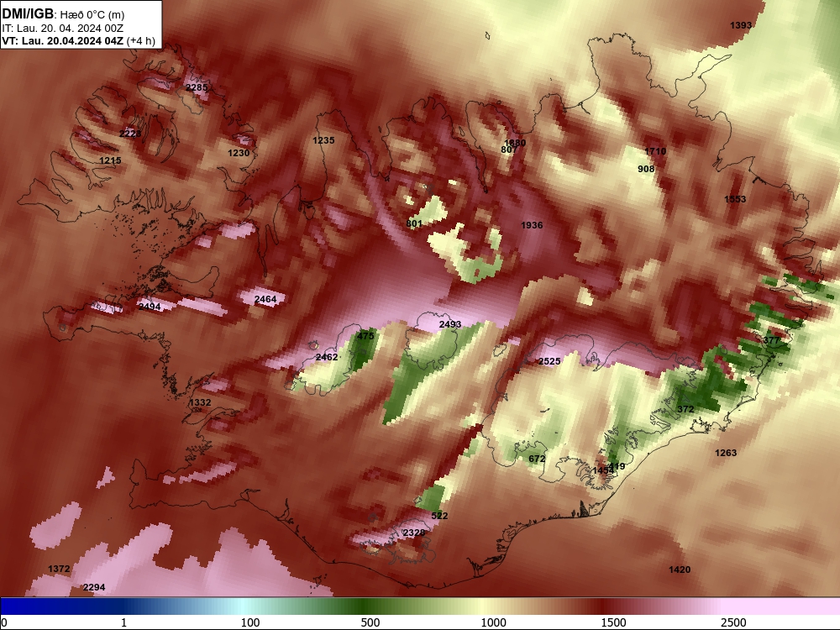Click the 1230 height label
This screenshot has height=630, width=840.
239,153
